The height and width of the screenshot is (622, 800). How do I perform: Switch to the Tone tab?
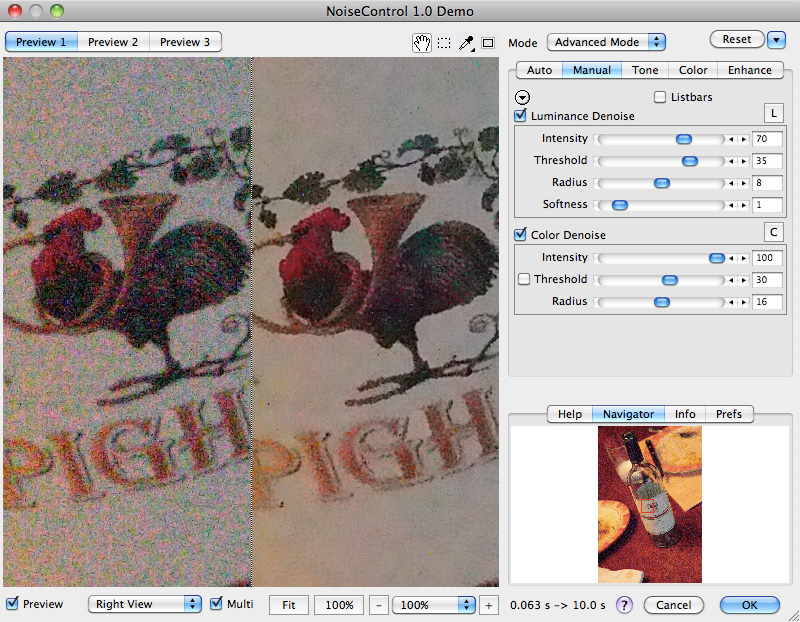tap(645, 70)
